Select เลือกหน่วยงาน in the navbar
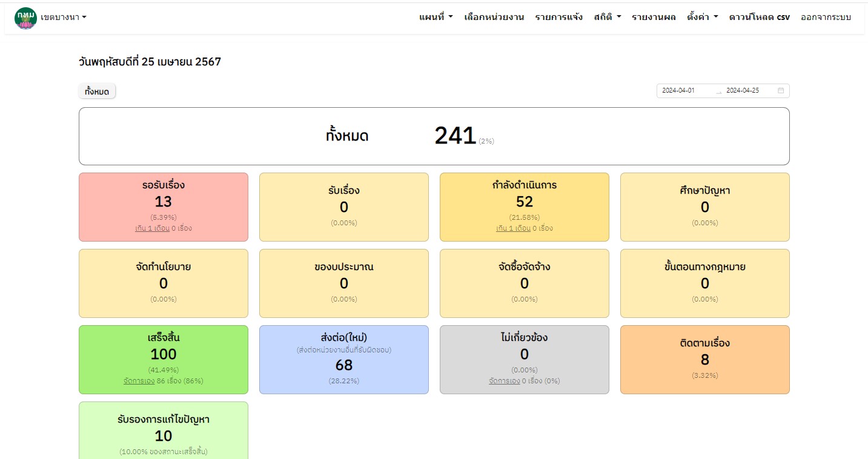Image resolution: width=868 pixels, height=459 pixels. pos(494,18)
